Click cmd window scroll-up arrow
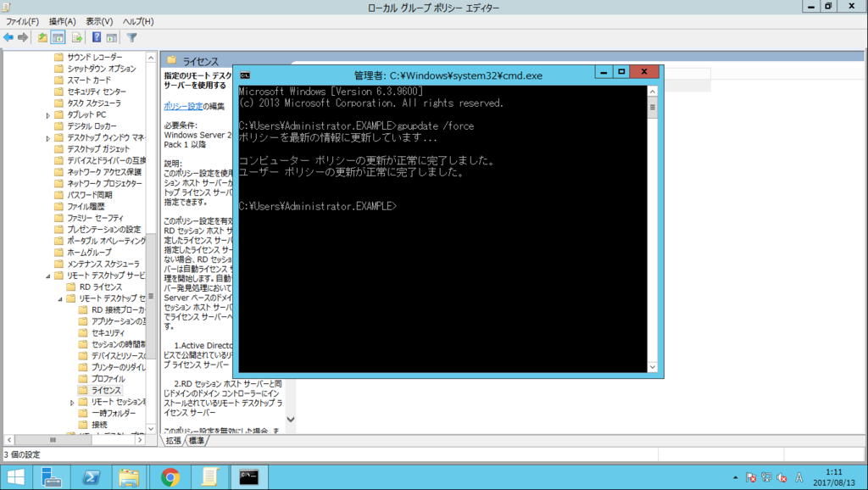Viewport: 868px width, 490px height. pos(652,92)
